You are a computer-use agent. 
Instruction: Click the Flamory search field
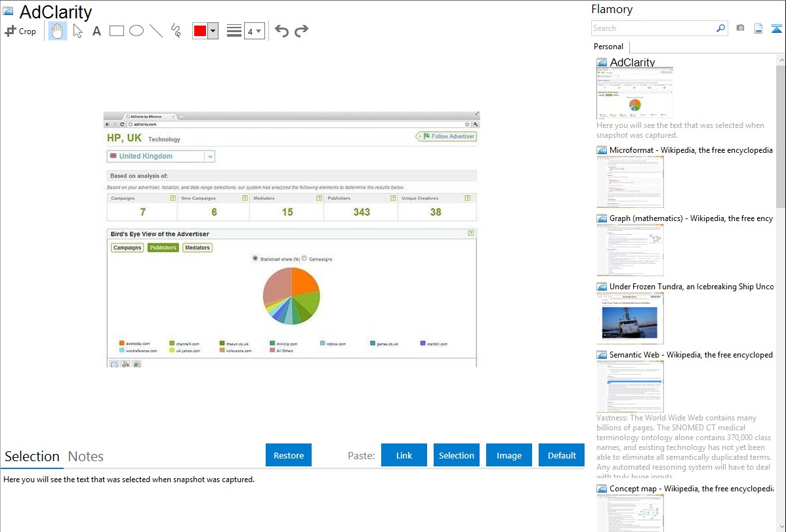tap(653, 28)
